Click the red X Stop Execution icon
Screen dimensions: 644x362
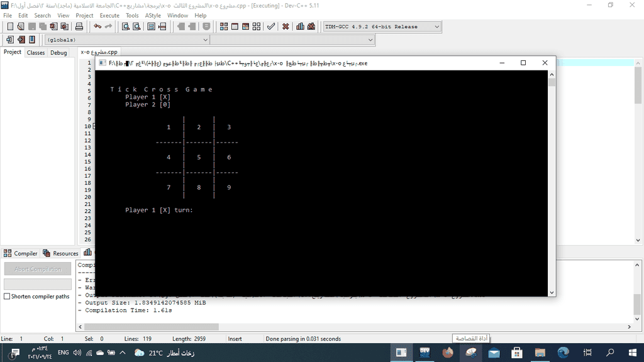[x=286, y=26]
